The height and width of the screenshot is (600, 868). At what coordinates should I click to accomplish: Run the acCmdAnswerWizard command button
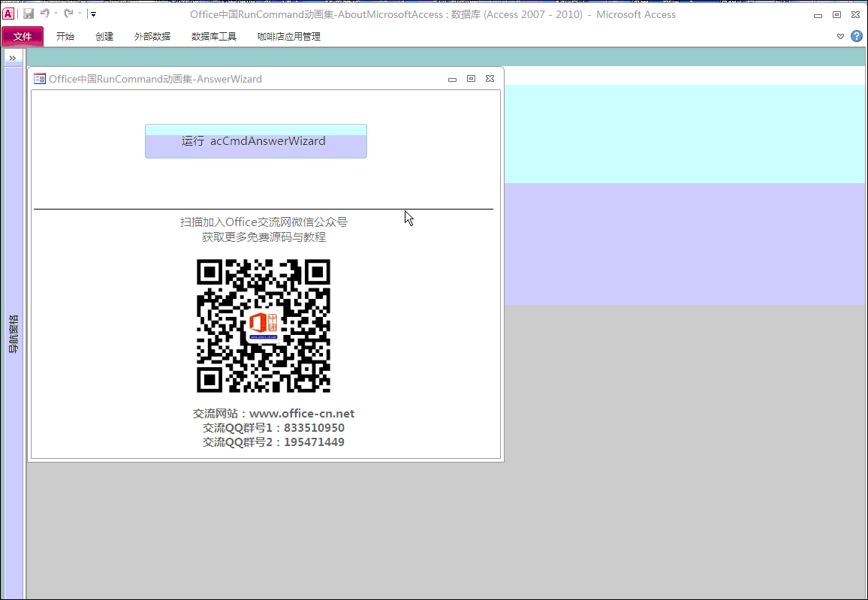tap(256, 141)
